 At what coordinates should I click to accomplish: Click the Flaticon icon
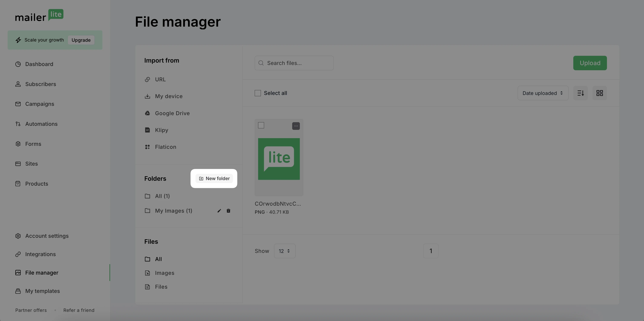(148, 147)
